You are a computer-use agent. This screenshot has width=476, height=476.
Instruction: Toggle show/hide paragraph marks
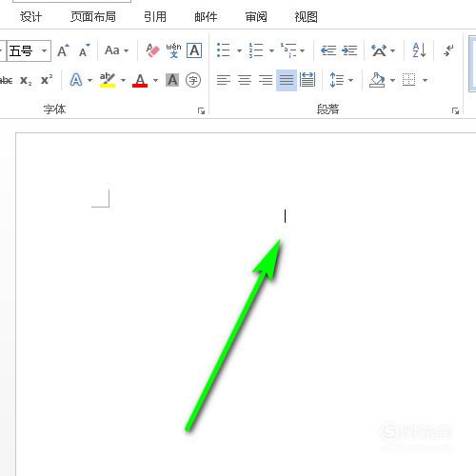449,50
